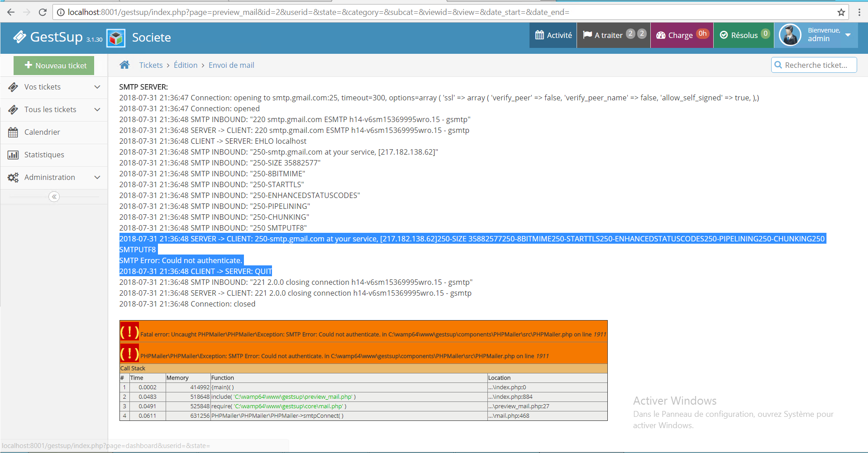Open the browser three-dot menu
This screenshot has width=868, height=453.
point(859,12)
